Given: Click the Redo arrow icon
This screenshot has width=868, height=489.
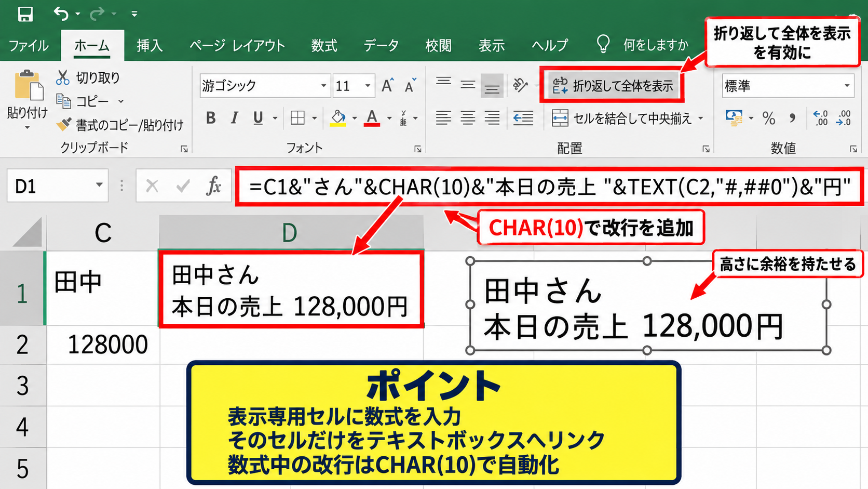Looking at the screenshot, I should 97,14.
